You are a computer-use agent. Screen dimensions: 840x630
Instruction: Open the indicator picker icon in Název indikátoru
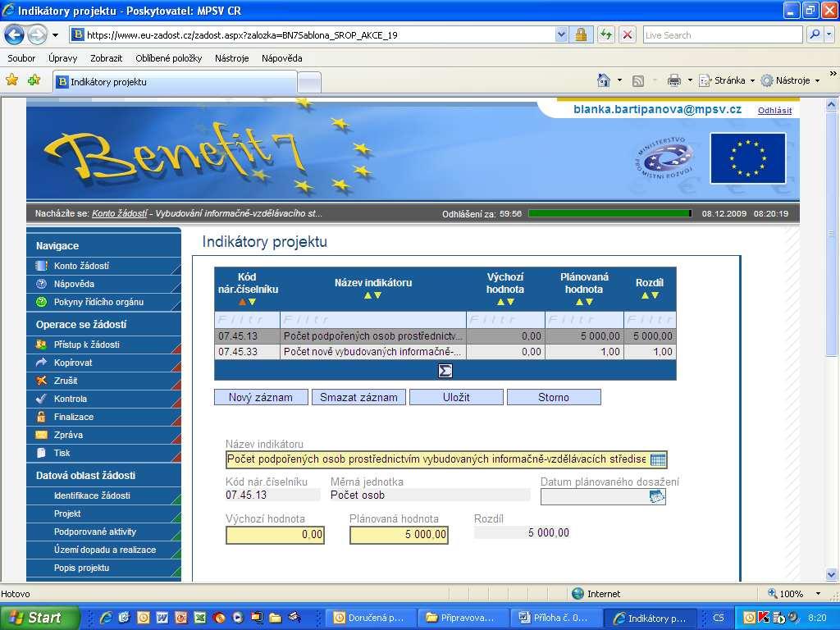658,459
